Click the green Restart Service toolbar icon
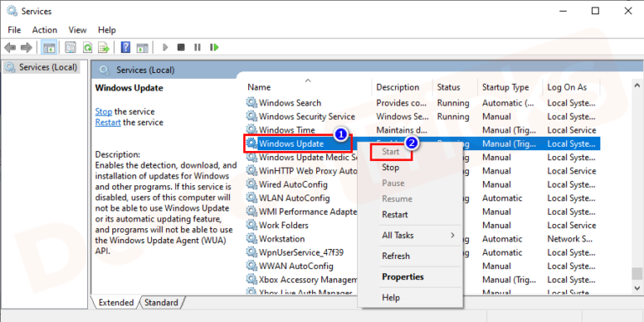 tap(214, 48)
